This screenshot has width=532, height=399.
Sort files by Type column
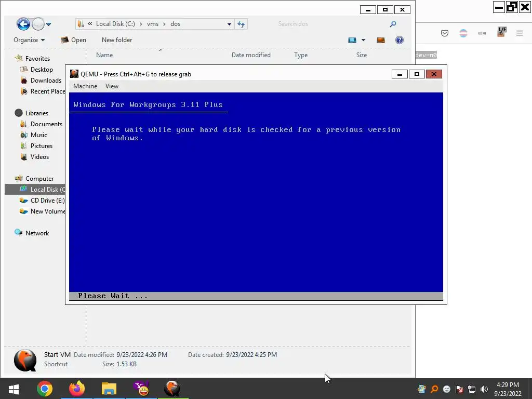(301, 55)
